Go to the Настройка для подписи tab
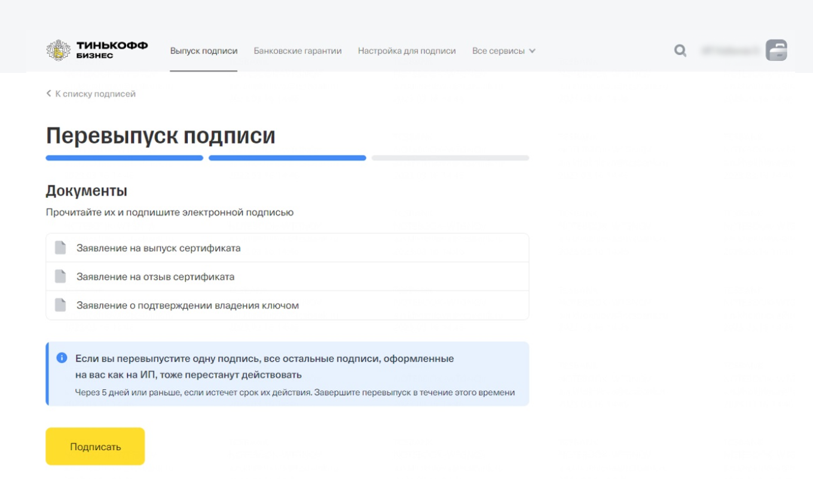813x504 pixels. pos(406,51)
